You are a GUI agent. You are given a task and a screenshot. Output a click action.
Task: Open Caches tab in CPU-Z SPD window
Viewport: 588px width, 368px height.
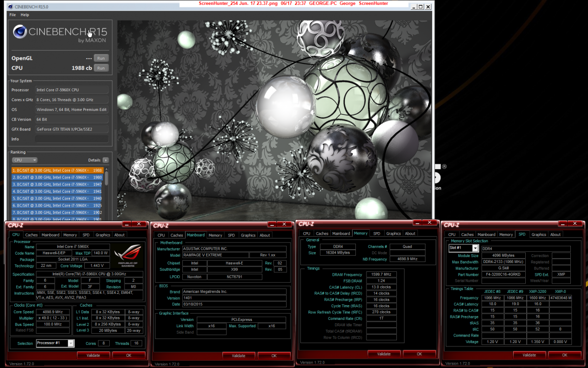(467, 235)
